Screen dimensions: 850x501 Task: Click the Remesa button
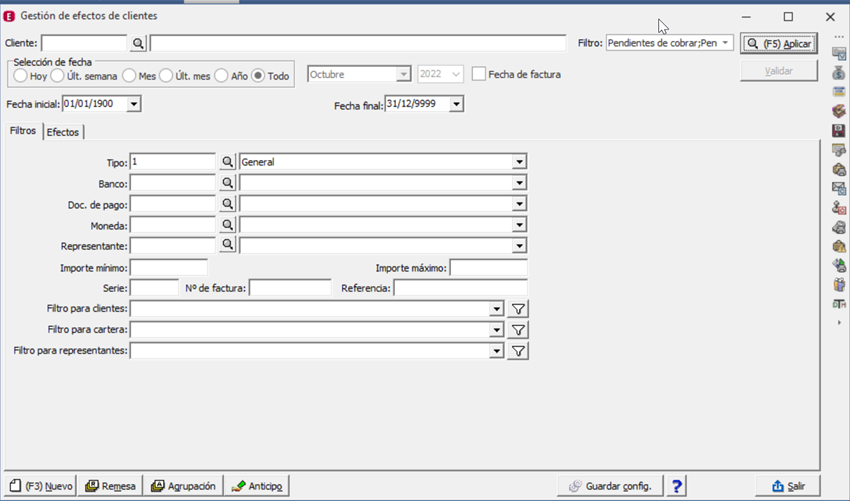[110, 486]
